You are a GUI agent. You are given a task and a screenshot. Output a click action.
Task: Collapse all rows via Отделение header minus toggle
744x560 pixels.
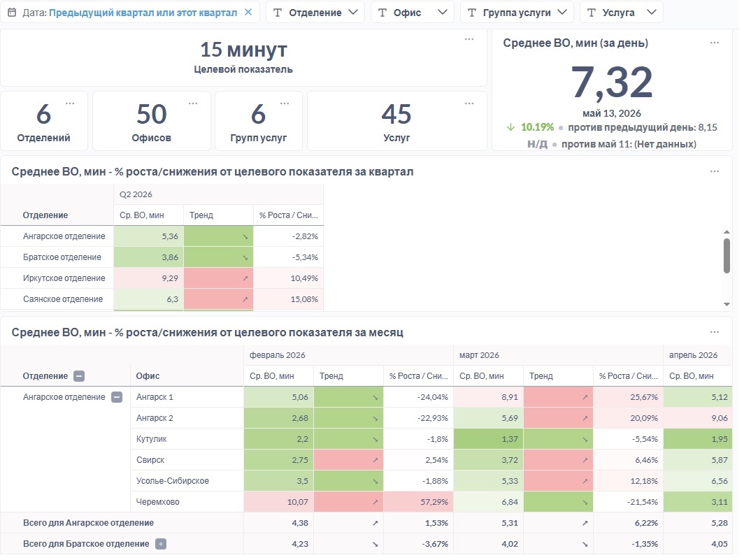79,376
